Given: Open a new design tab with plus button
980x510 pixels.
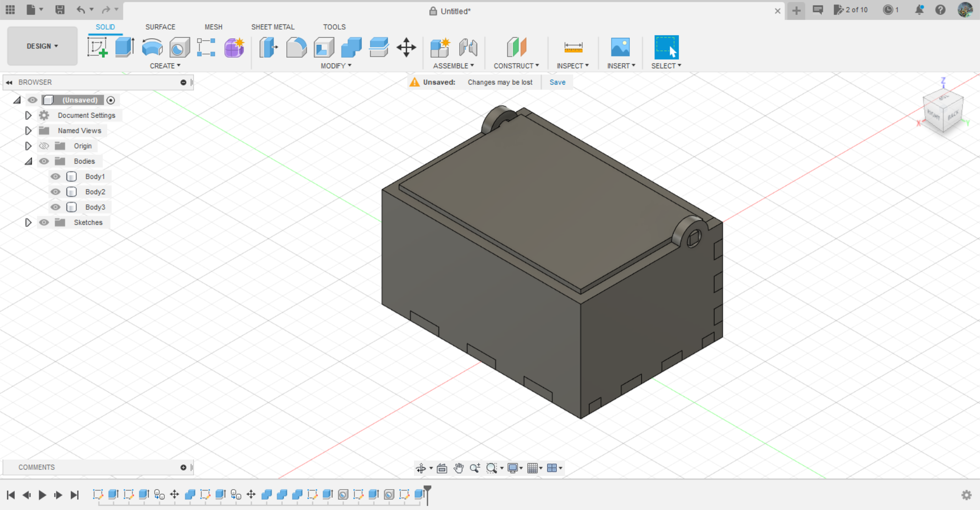Looking at the screenshot, I should tap(796, 10).
